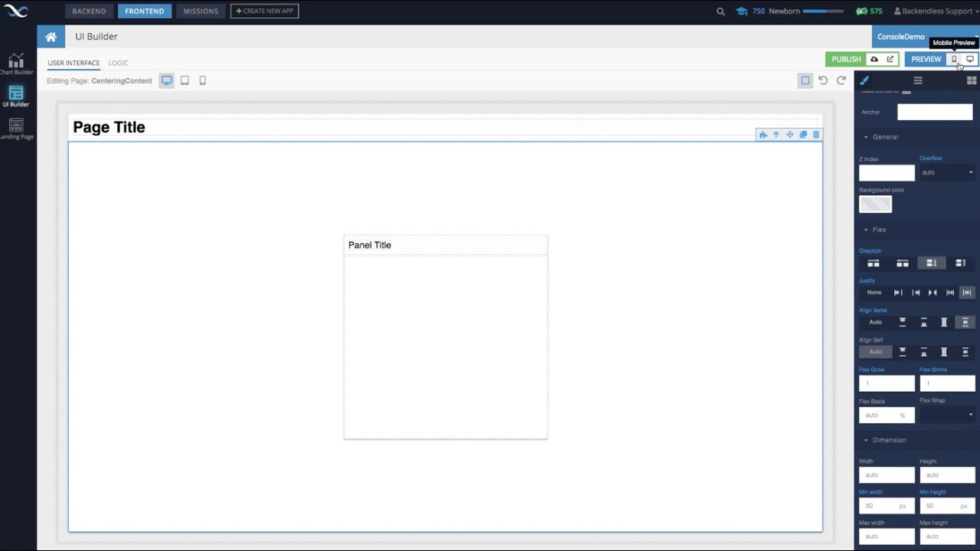The image size is (980, 551).
Task: Set Align Items to center, the last option
Action: click(x=965, y=322)
